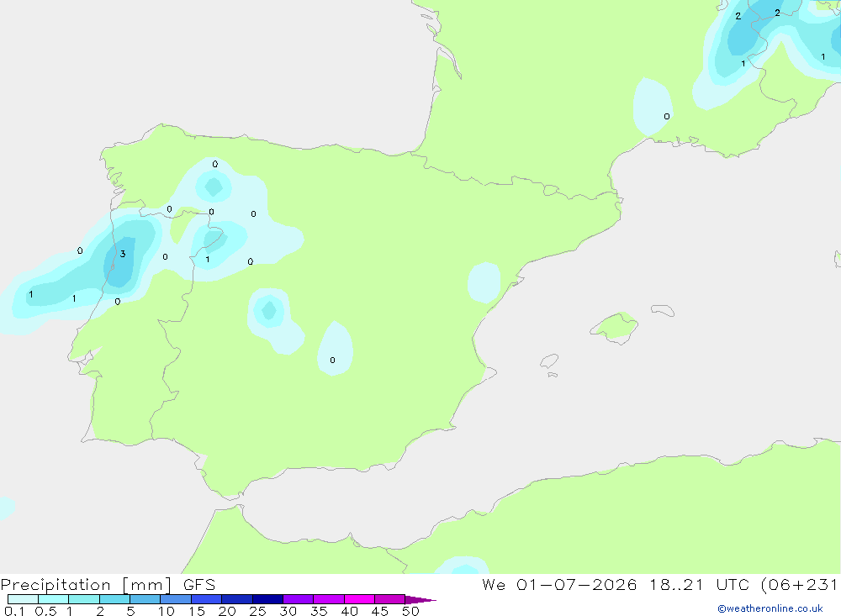Click the "0" value label in southern France

667,116
